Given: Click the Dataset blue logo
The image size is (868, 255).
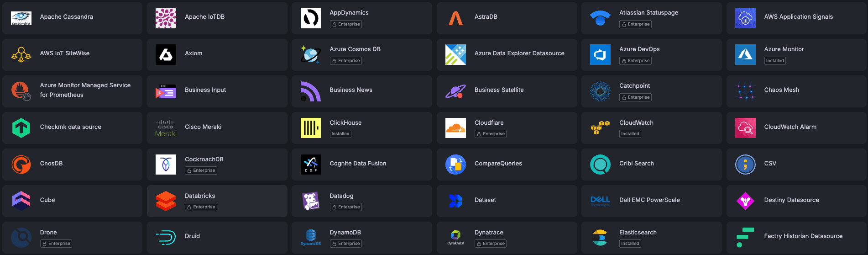Looking at the screenshot, I should point(455,201).
